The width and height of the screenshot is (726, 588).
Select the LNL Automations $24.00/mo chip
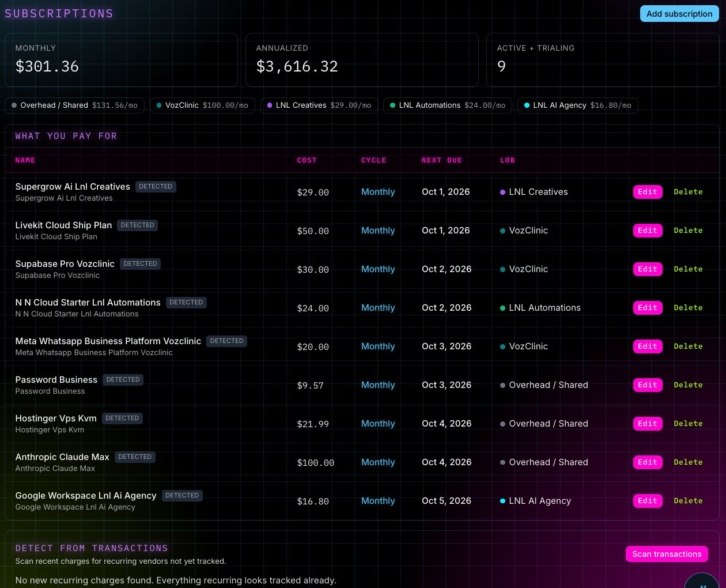pos(448,105)
